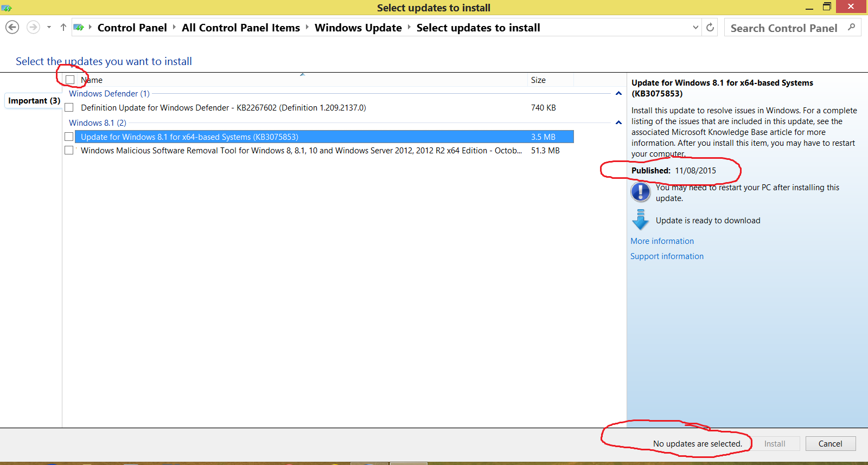This screenshot has height=465, width=868.
Task: Open the address bar history dropdown
Action: click(x=696, y=27)
